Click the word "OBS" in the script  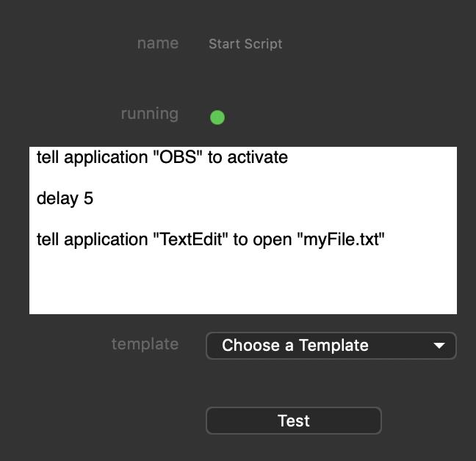point(177,157)
